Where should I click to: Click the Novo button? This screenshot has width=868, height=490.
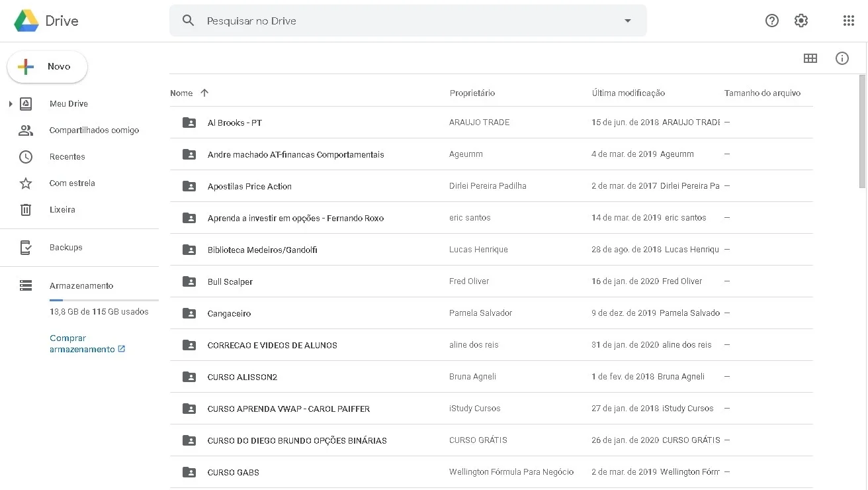pos(47,67)
